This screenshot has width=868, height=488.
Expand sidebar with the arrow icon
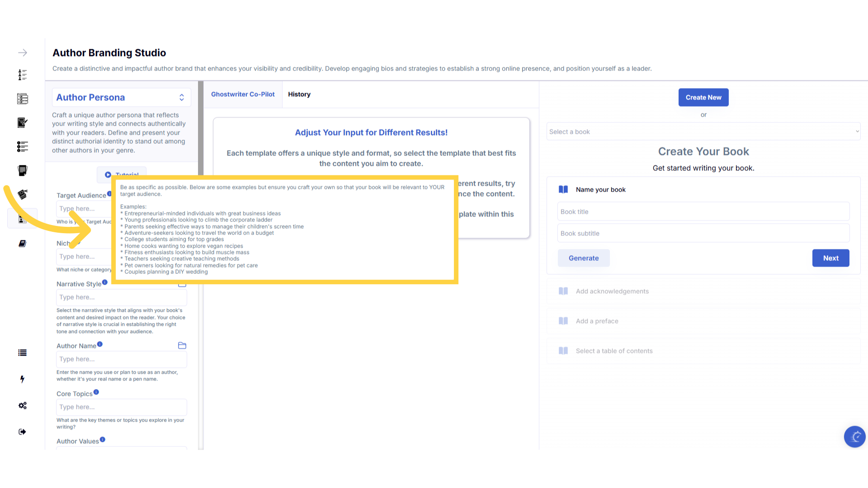[23, 53]
